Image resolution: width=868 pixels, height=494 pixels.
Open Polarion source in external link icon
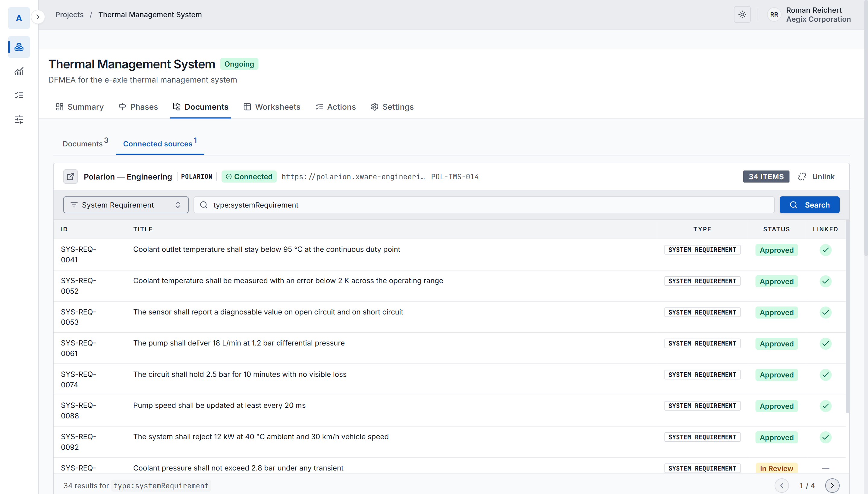[x=70, y=177]
